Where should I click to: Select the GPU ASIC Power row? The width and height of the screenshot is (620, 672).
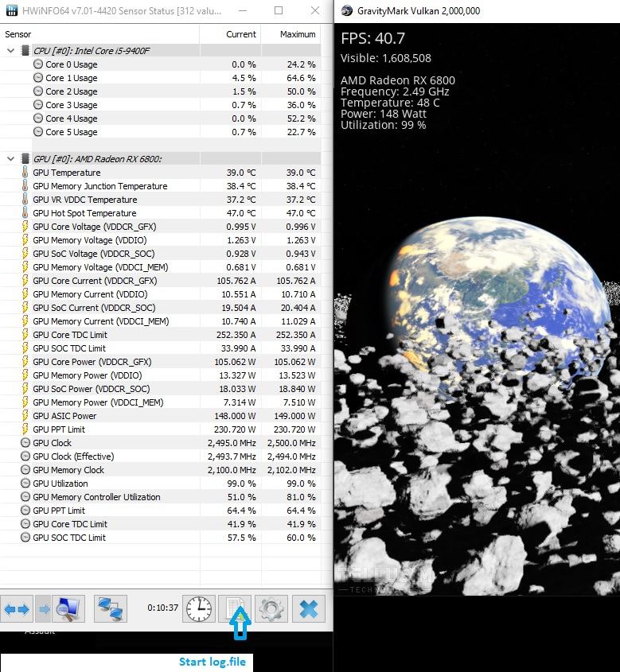[160, 416]
